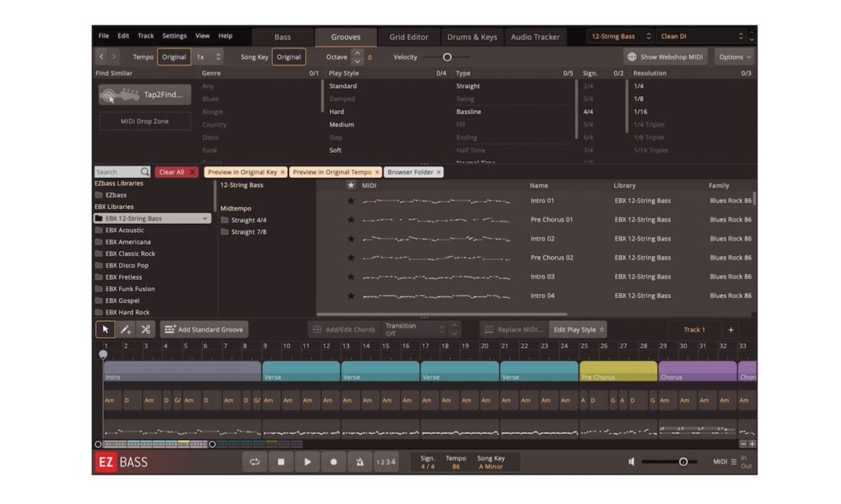The image size is (841, 504).
Task: Open the Transition Off dropdown
Action: coord(415,329)
